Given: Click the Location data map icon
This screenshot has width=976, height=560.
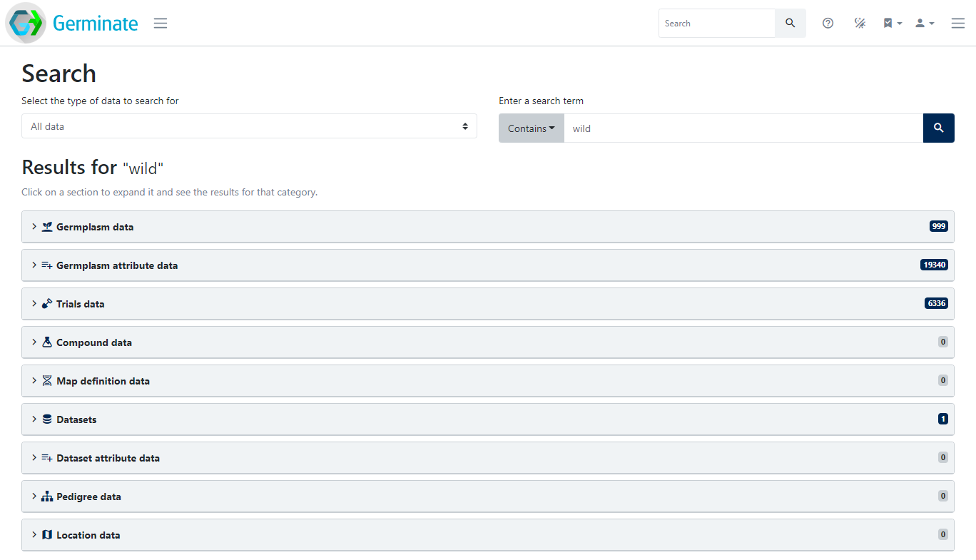Looking at the screenshot, I should [x=46, y=534].
